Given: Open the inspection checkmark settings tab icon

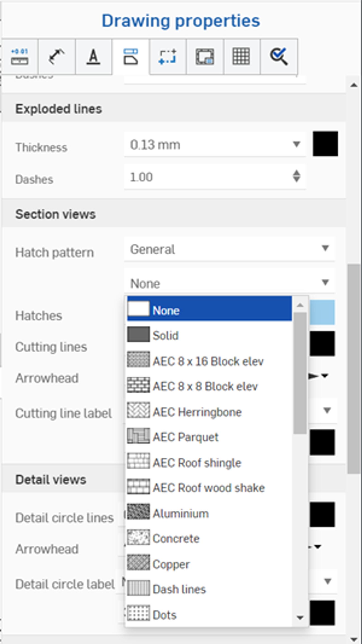Looking at the screenshot, I should pos(279,57).
